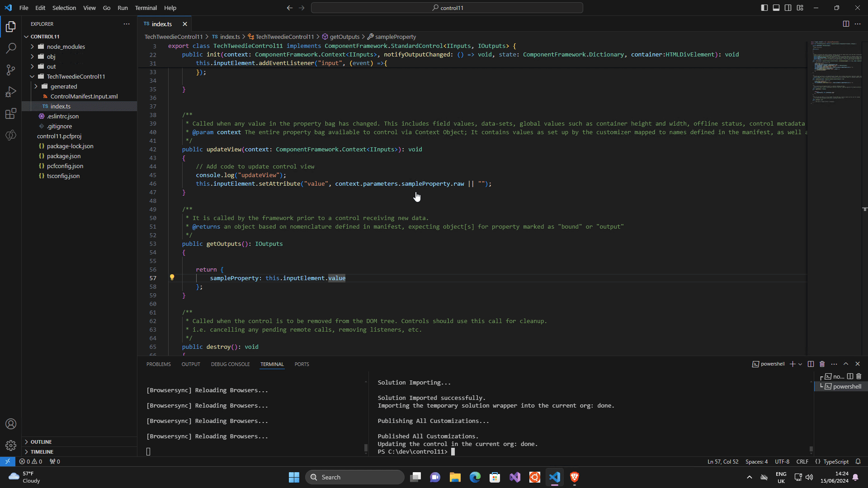Open the Accounts icon in the activity bar
Viewport: 868px width, 488px height.
tap(11, 424)
